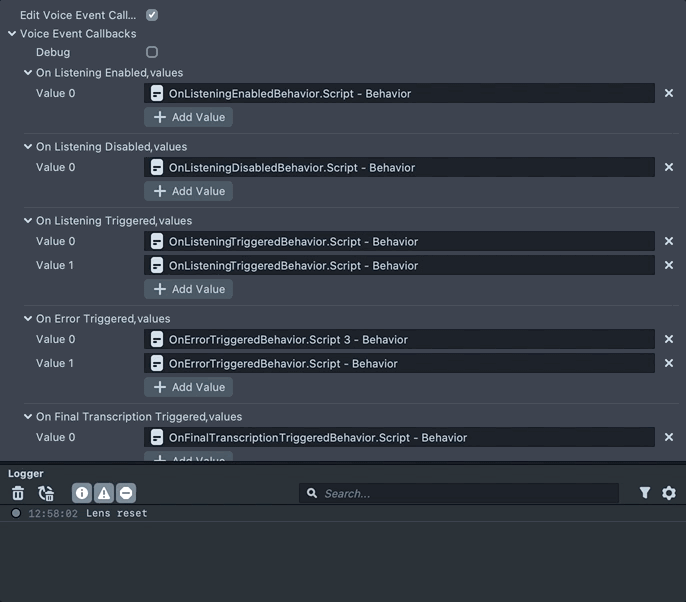Click the clear-on-reset icon beside the trash

[46, 493]
